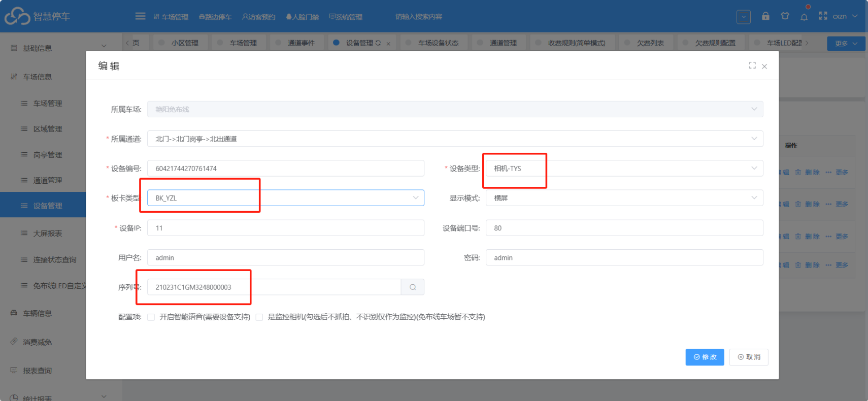The image size is (868, 401).
Task: Click the lock screen icon in header
Action: click(765, 16)
